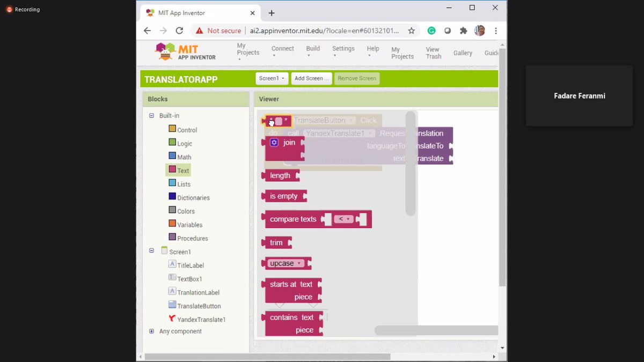
Task: Click the Add Screen button
Action: click(x=311, y=78)
